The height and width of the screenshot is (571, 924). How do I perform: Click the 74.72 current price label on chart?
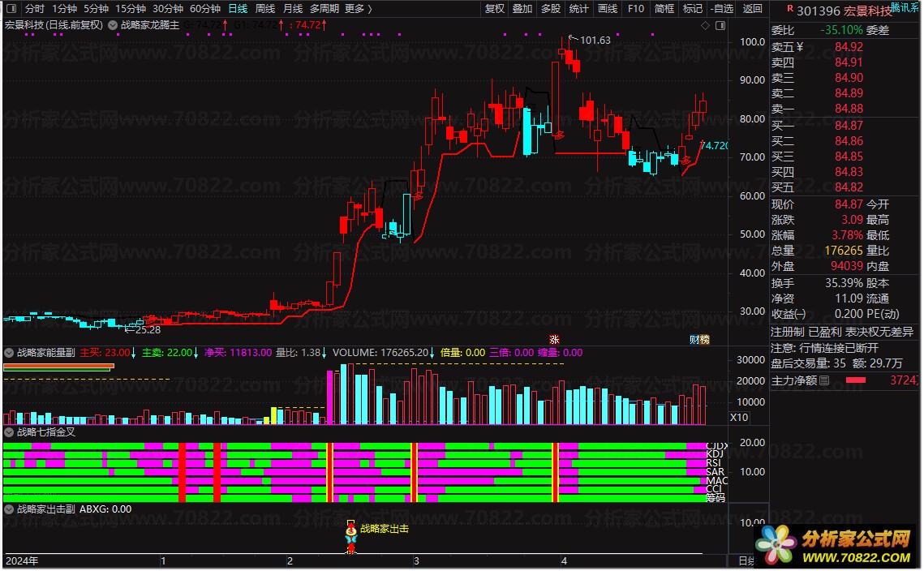pos(715,145)
